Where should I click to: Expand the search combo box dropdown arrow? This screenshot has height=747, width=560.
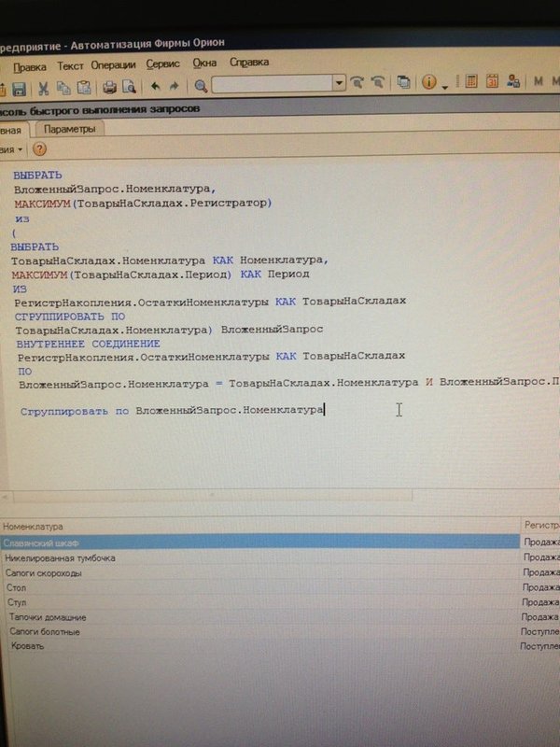click(340, 83)
